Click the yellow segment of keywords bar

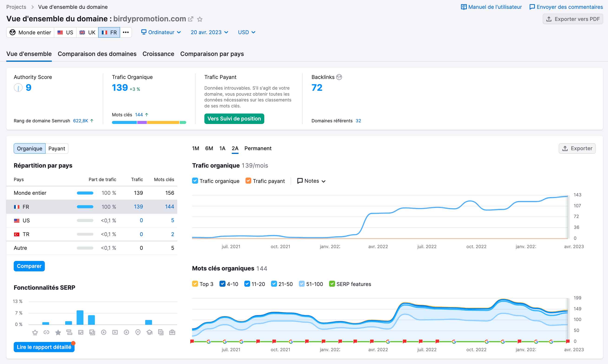pos(163,122)
